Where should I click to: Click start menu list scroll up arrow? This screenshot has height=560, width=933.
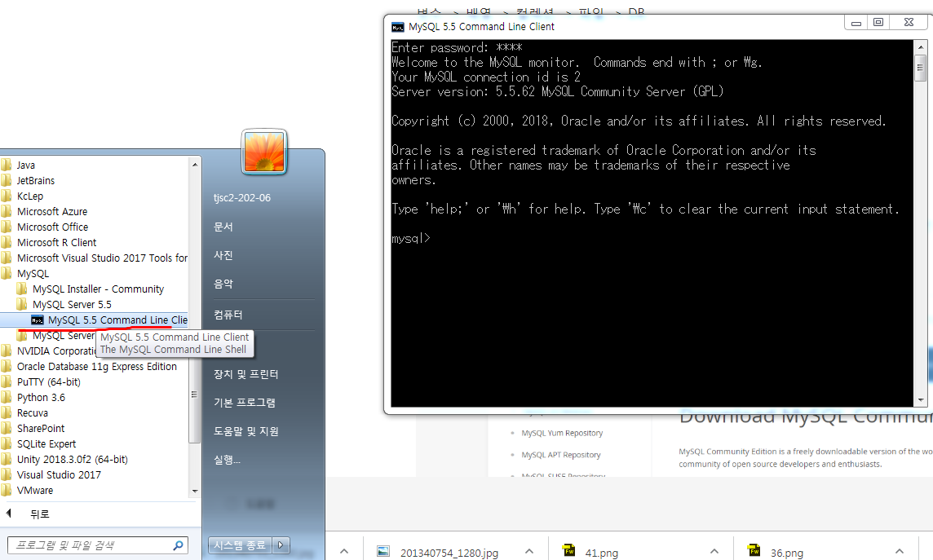click(195, 164)
